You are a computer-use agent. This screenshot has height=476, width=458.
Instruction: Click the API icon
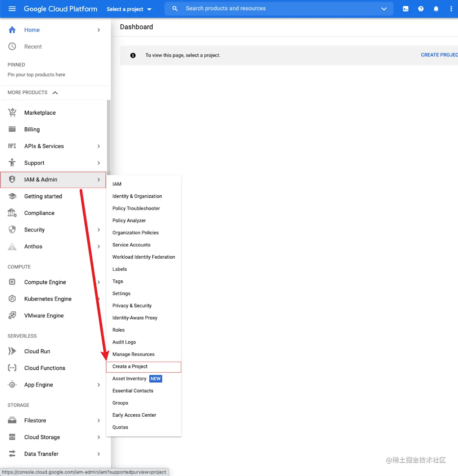tap(12, 146)
